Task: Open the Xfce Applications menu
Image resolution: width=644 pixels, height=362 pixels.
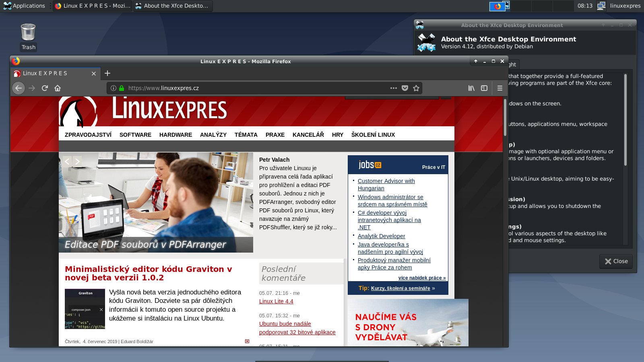Action: pyautogui.click(x=24, y=6)
